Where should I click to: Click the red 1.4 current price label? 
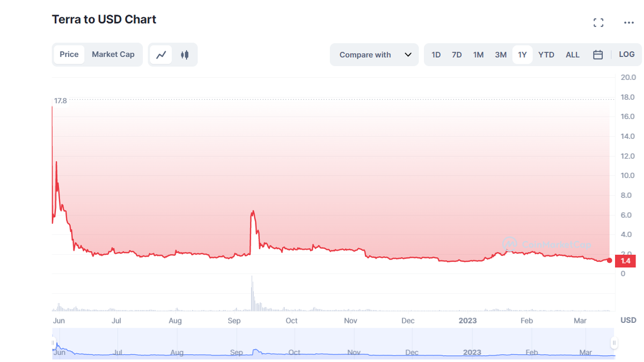625,261
